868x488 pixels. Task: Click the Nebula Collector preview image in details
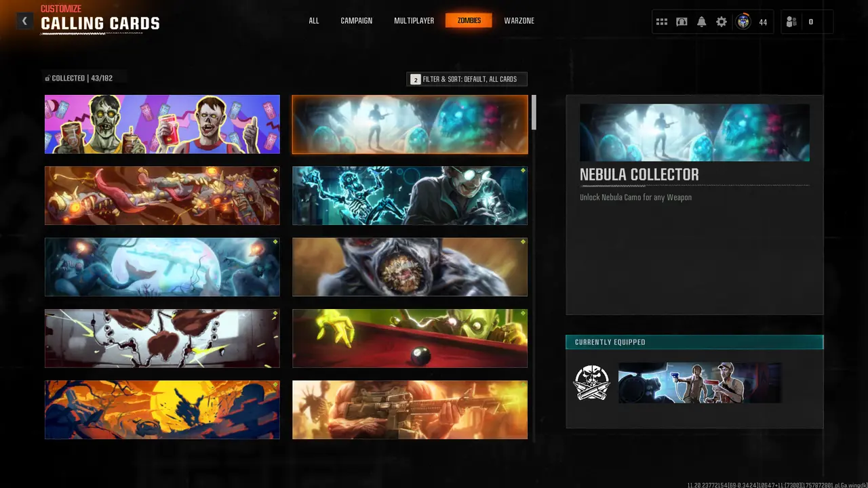tap(694, 132)
